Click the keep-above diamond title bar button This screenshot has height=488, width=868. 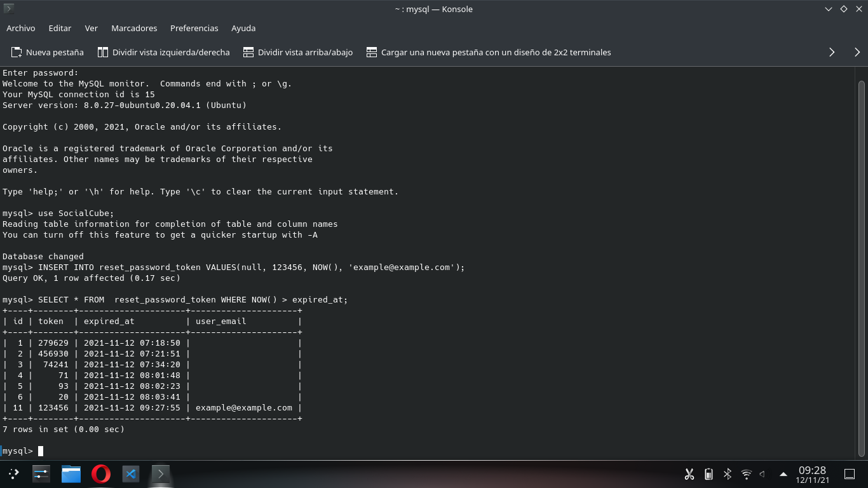coord(844,9)
